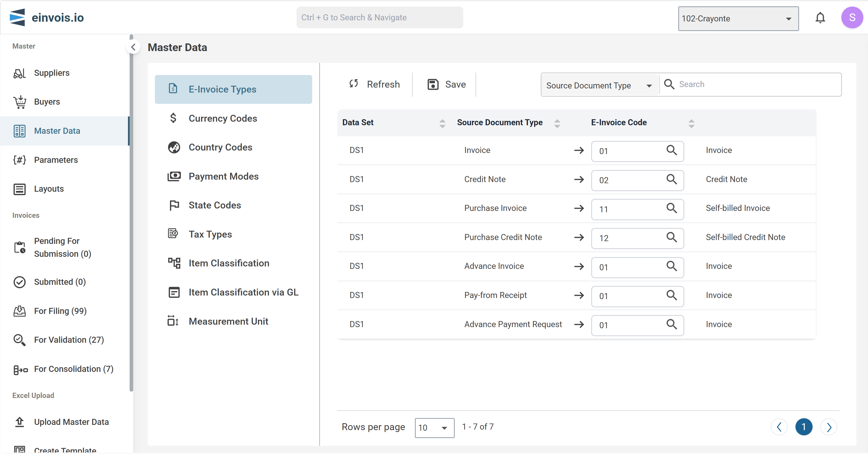Click the 'Pay-from Receipt' cell
868x454 pixels.
495,295
